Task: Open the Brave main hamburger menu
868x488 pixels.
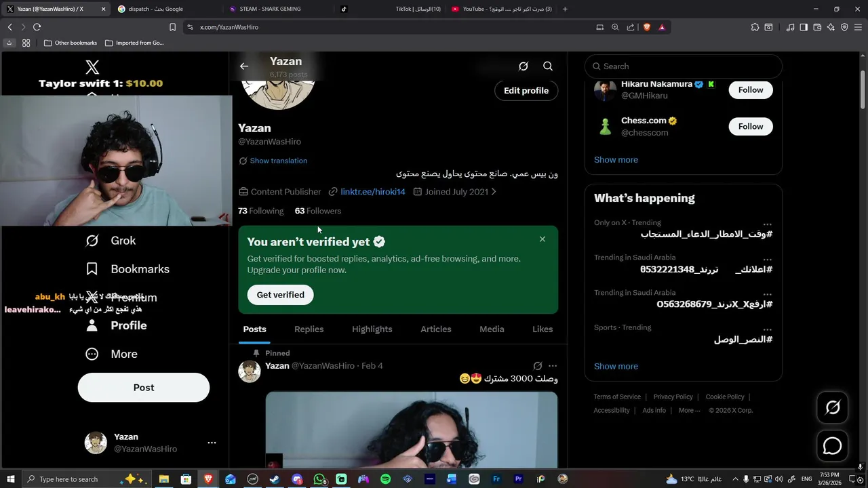Action: tap(858, 27)
